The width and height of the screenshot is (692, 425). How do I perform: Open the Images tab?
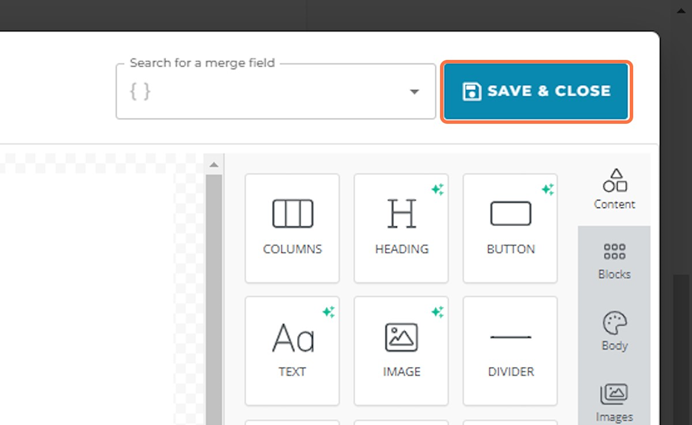pos(614,402)
